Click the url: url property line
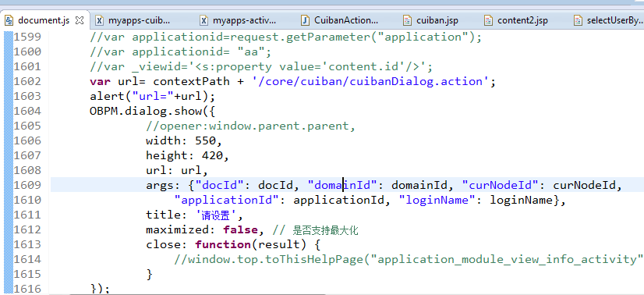This screenshot has height=295, width=644. click(x=177, y=170)
